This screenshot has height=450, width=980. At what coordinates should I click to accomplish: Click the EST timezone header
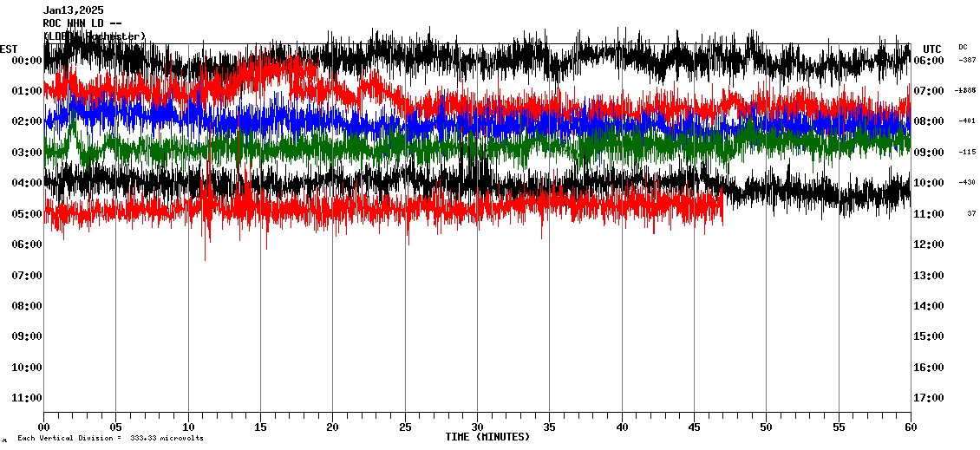pos(9,49)
